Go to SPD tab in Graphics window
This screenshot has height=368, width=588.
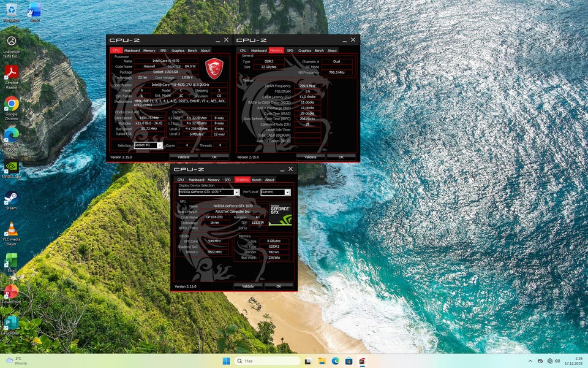(228, 180)
